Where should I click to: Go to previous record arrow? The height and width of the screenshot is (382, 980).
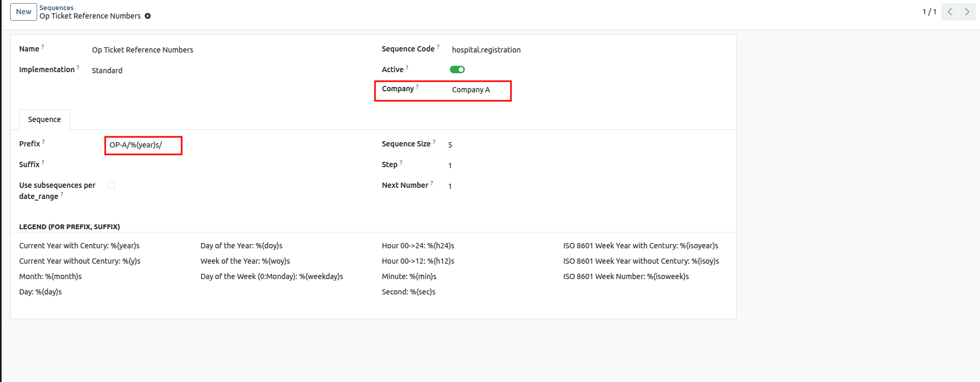click(950, 12)
